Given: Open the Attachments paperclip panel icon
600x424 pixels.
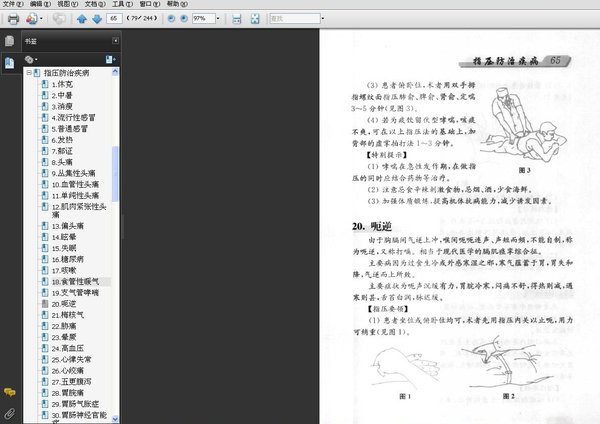Looking at the screenshot, I should pos(9,412).
